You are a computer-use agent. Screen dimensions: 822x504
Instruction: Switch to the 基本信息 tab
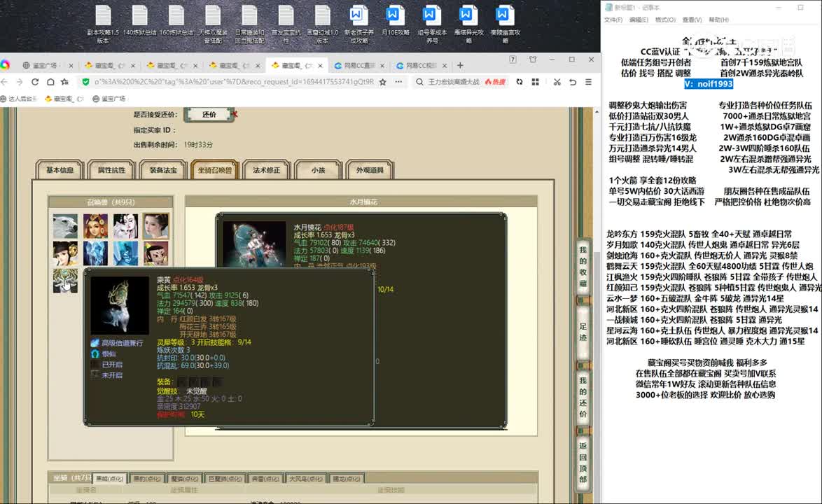pyautogui.click(x=60, y=169)
